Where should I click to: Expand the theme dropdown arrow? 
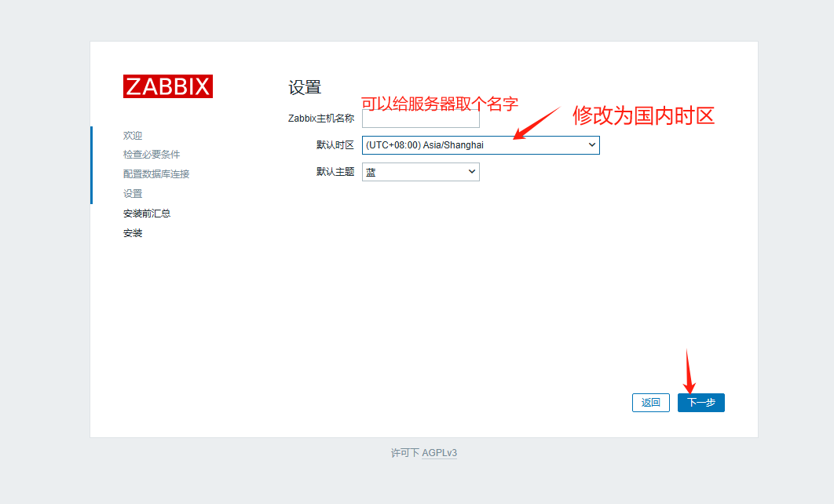[471, 171]
